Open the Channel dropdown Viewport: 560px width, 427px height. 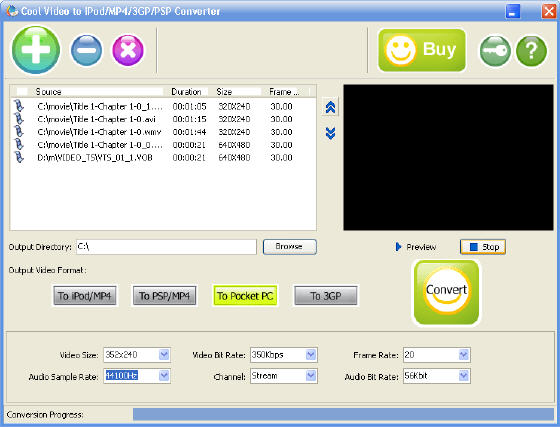[x=311, y=376]
